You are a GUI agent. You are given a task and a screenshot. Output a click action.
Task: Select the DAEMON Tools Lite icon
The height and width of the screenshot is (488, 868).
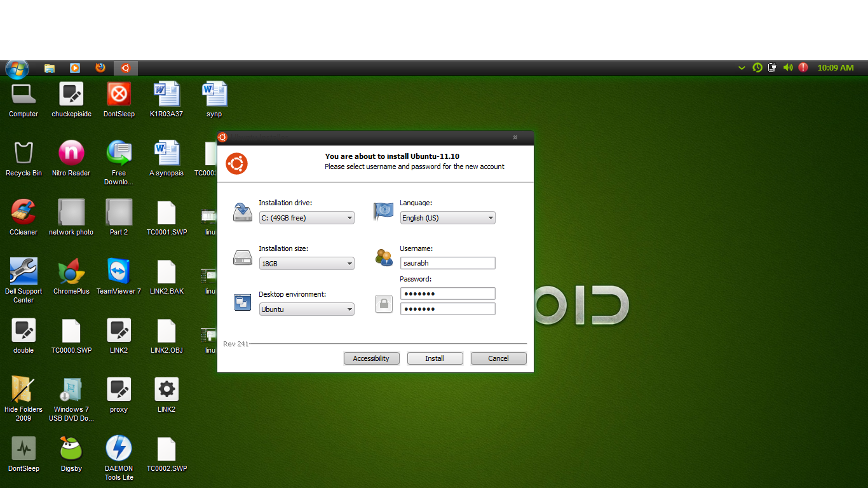(119, 459)
